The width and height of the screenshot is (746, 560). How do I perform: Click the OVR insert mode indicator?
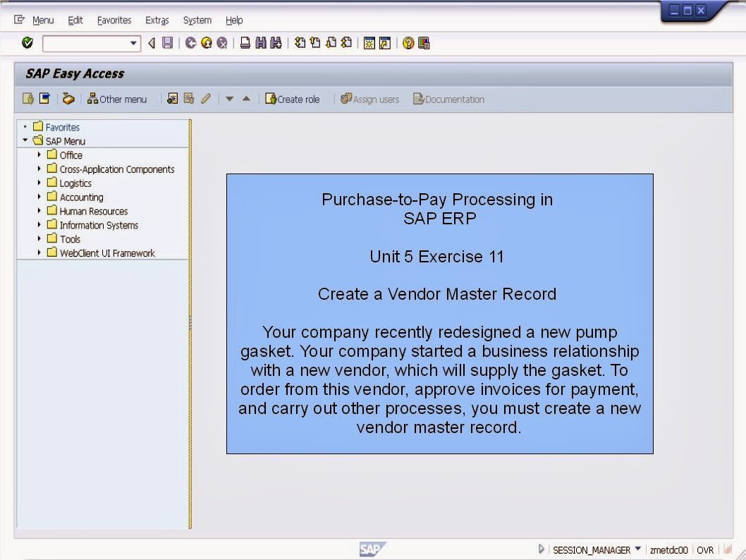click(x=705, y=550)
